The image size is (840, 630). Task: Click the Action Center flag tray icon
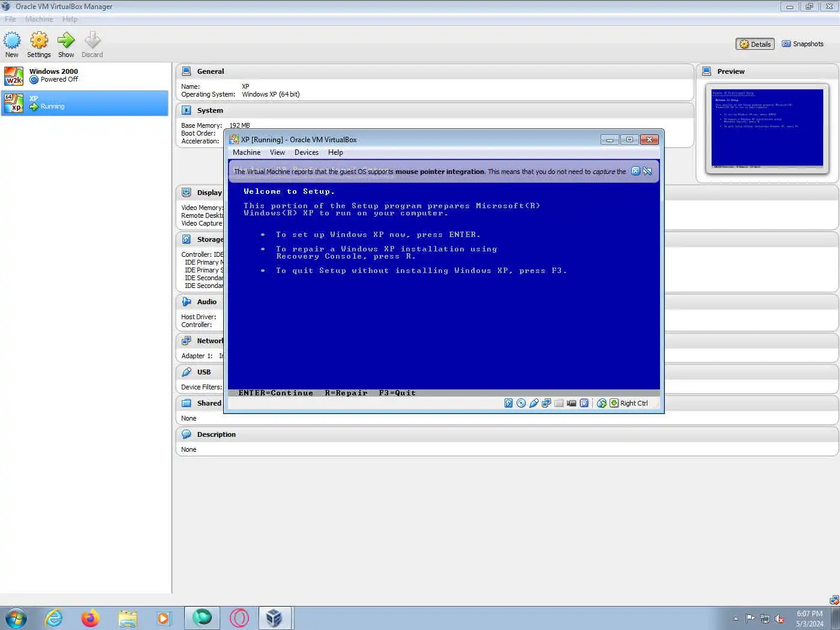click(750, 619)
